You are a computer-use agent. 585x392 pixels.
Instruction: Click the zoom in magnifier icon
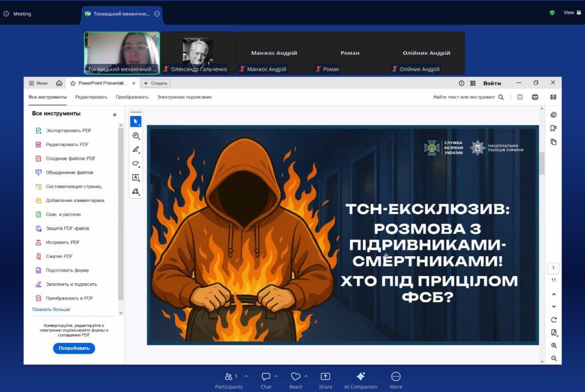tap(554, 346)
